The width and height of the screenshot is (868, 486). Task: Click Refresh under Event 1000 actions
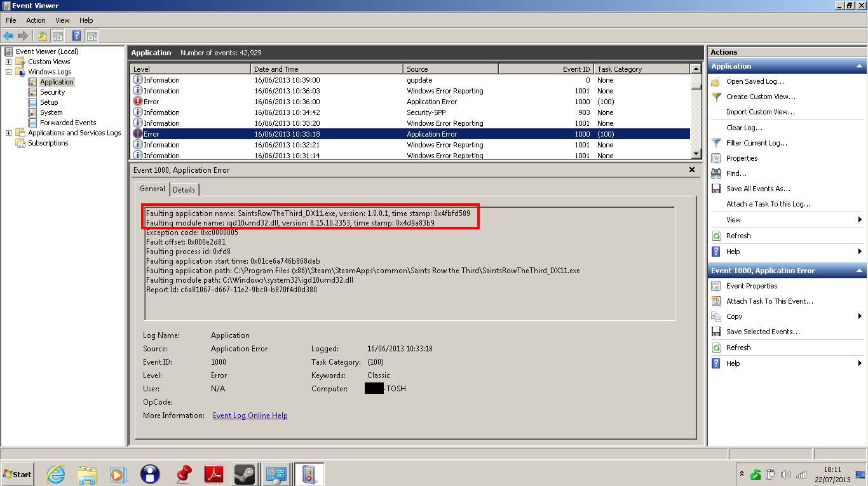(x=738, y=348)
